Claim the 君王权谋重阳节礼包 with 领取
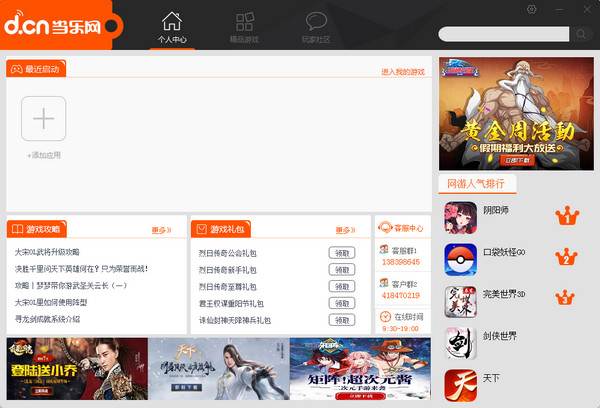 341,303
